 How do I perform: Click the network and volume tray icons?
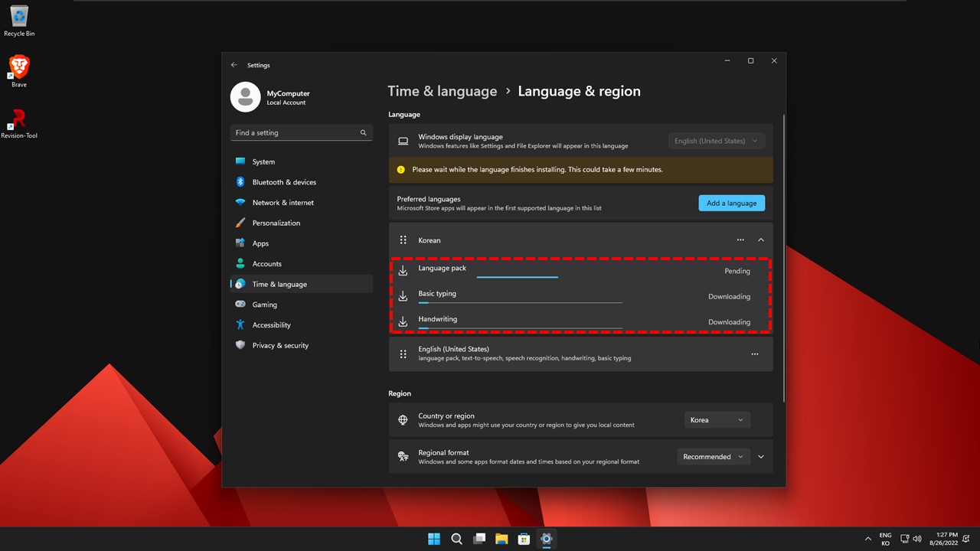(x=911, y=539)
